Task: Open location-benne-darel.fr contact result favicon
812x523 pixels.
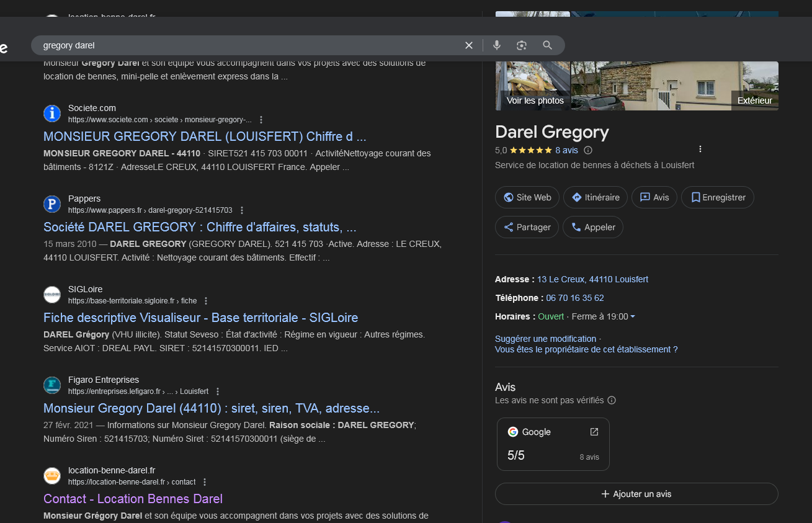Action: [x=52, y=476]
